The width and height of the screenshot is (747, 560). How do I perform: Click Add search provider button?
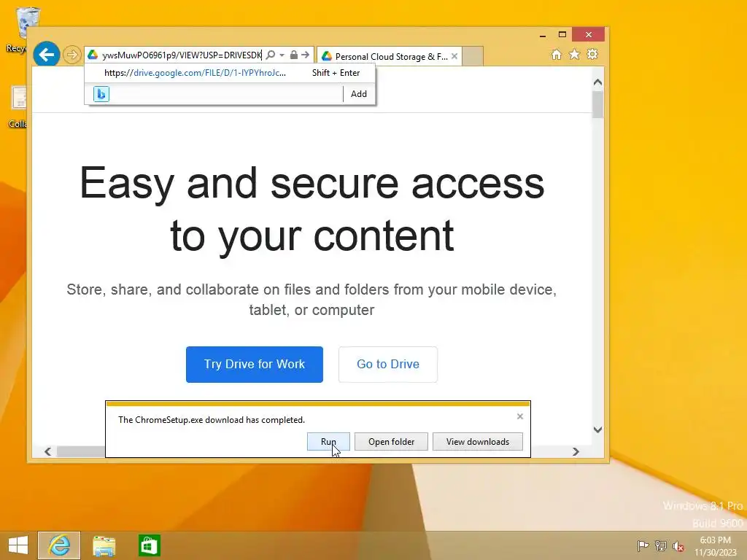click(359, 94)
